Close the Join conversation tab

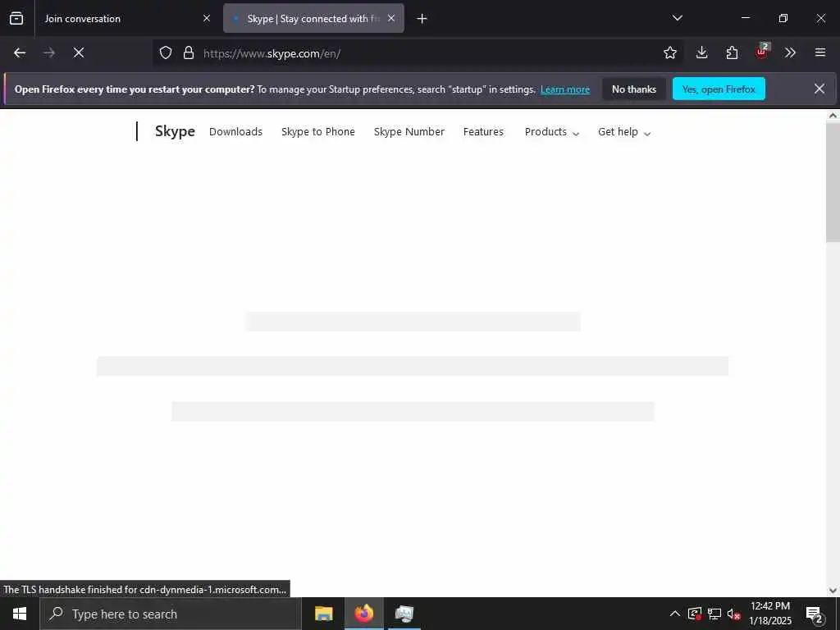(207, 18)
